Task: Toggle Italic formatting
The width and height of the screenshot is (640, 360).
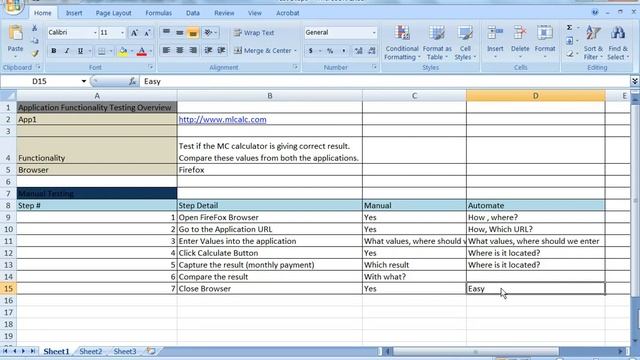Action: click(x=67, y=51)
